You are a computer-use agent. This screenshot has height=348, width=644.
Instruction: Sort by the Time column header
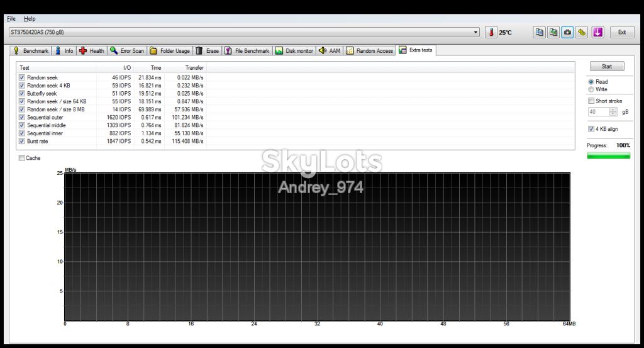pos(148,68)
